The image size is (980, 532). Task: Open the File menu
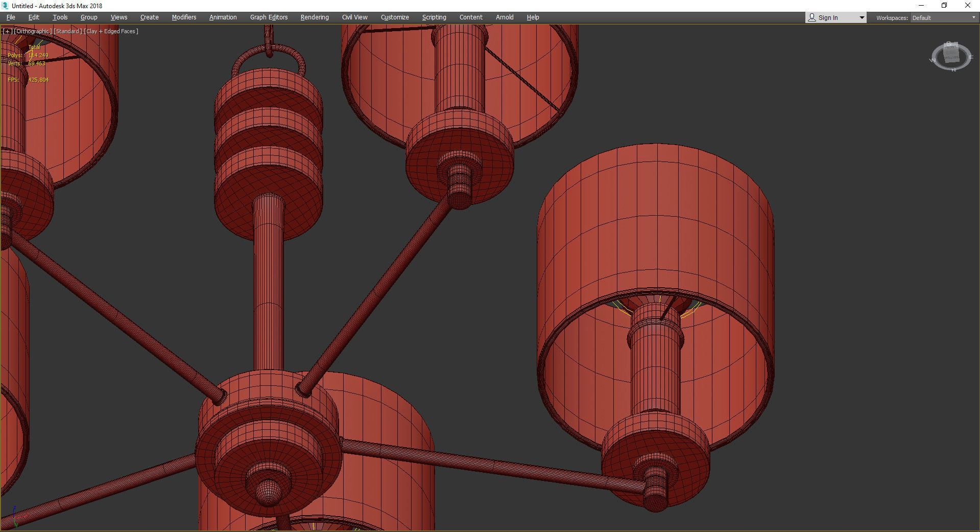click(x=11, y=17)
